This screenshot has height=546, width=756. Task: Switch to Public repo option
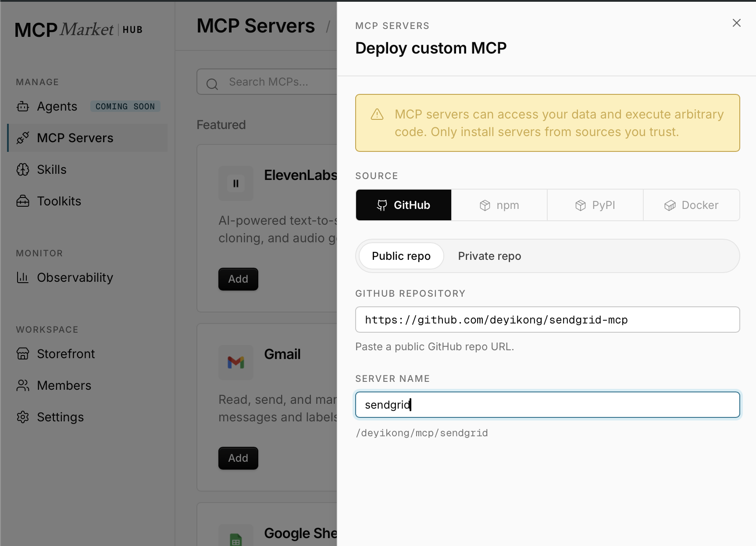point(401,256)
